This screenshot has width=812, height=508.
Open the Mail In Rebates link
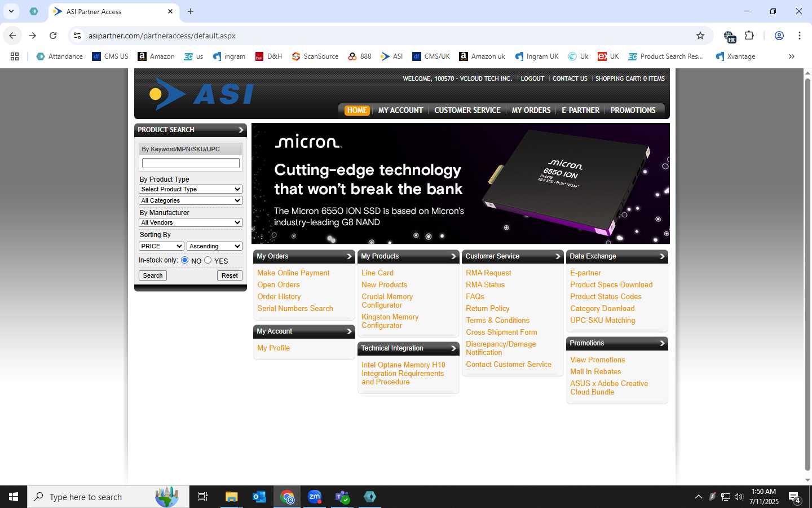click(x=595, y=371)
